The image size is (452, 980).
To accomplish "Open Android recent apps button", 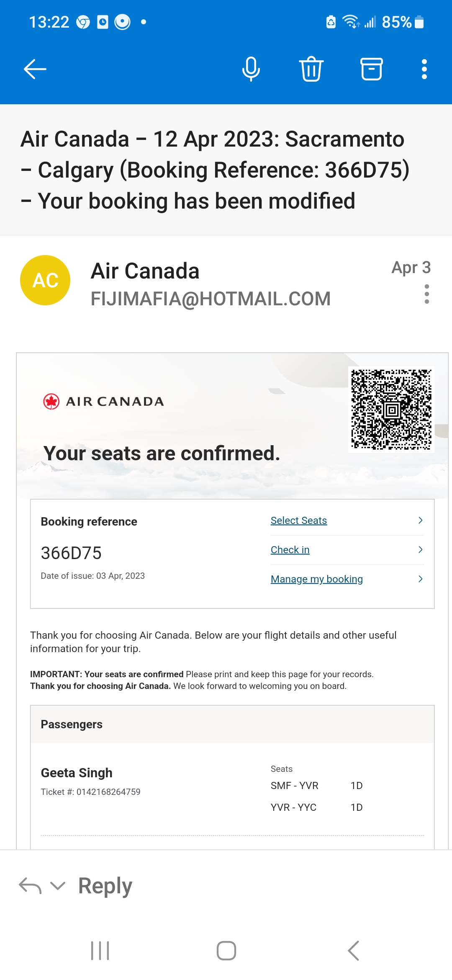I will [x=100, y=950].
